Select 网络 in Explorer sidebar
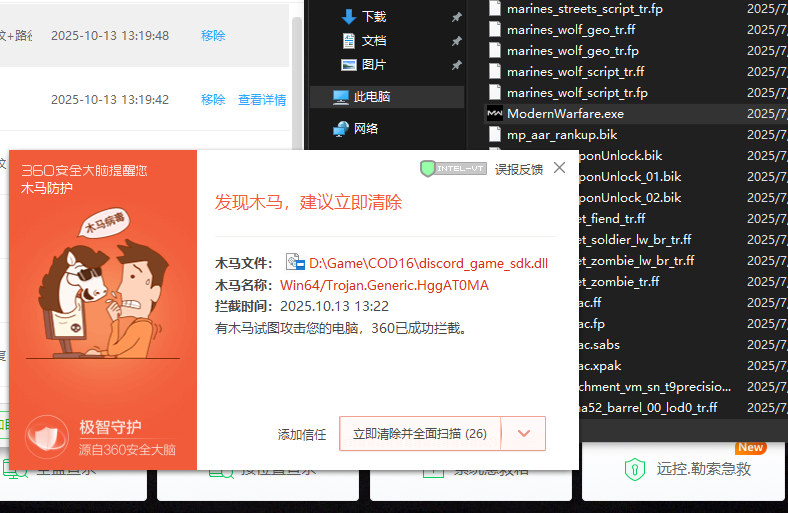The image size is (788, 513). [x=366, y=129]
